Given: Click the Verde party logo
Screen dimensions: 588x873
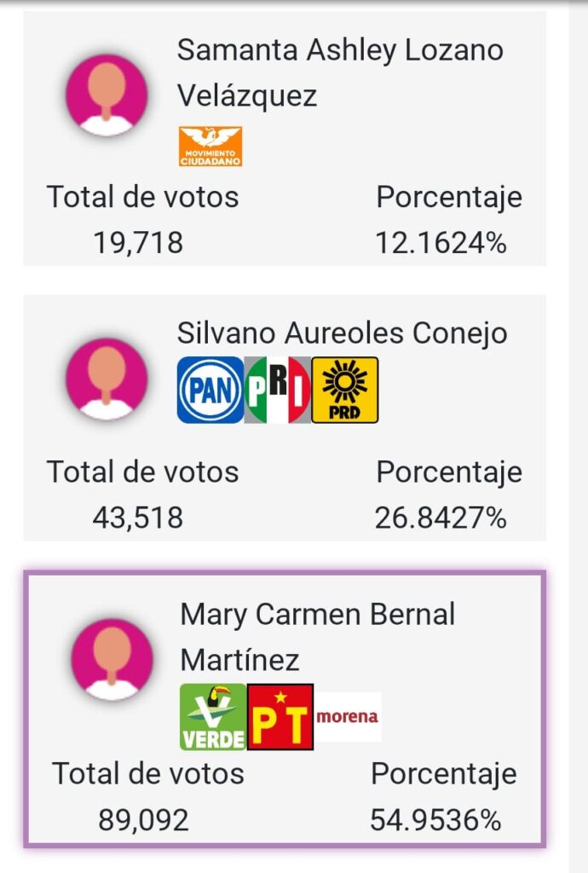Looking at the screenshot, I should pos(213,716).
